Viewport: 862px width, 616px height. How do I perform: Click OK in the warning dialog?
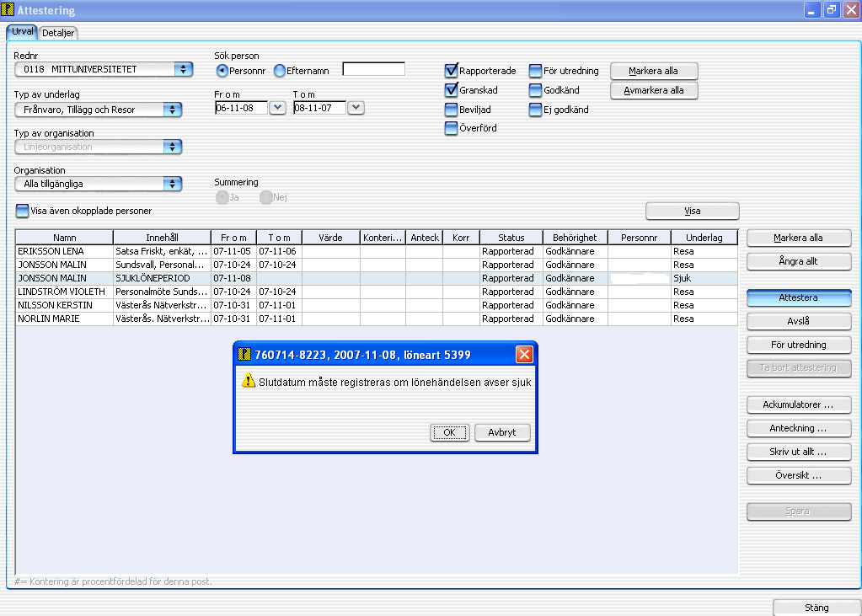coord(449,432)
